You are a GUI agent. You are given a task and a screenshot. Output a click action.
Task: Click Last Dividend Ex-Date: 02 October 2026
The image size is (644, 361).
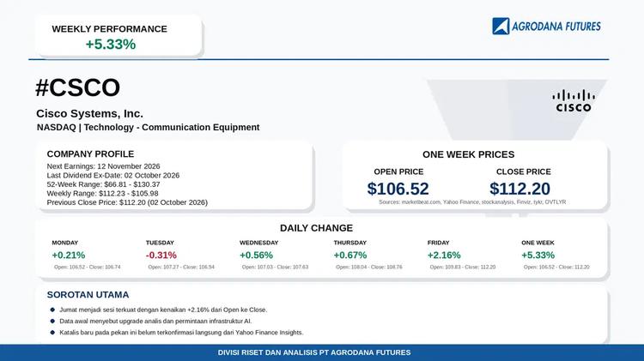tap(113, 175)
